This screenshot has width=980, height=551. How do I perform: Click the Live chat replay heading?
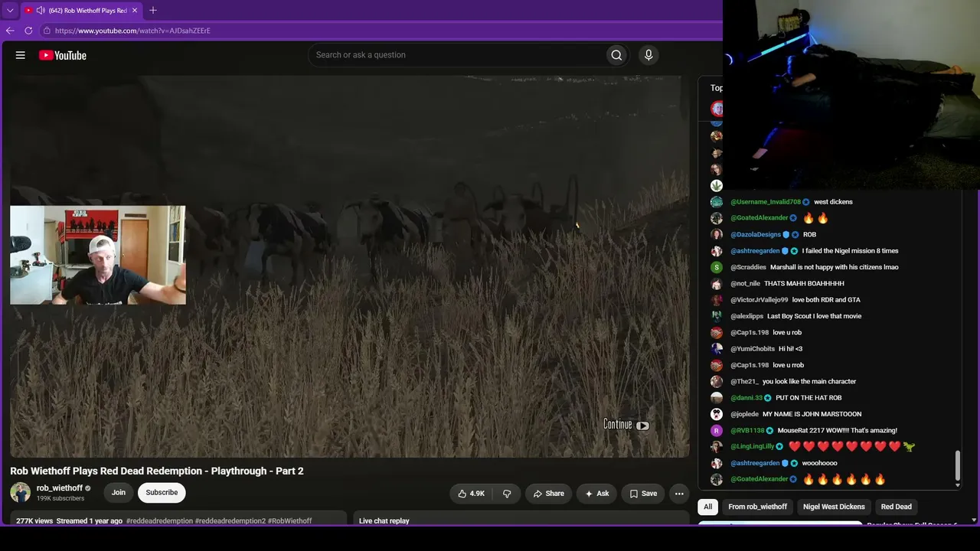pos(384,521)
